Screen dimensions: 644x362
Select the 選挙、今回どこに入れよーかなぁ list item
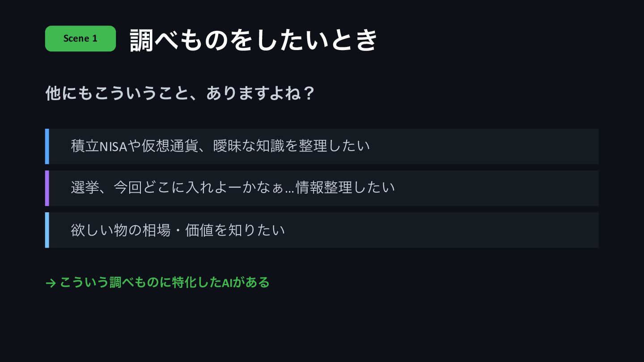click(x=322, y=188)
